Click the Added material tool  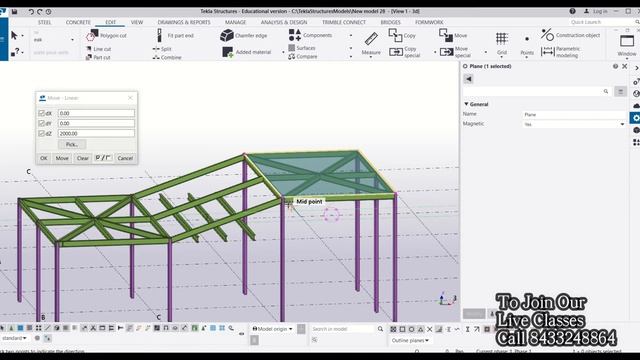[247, 52]
